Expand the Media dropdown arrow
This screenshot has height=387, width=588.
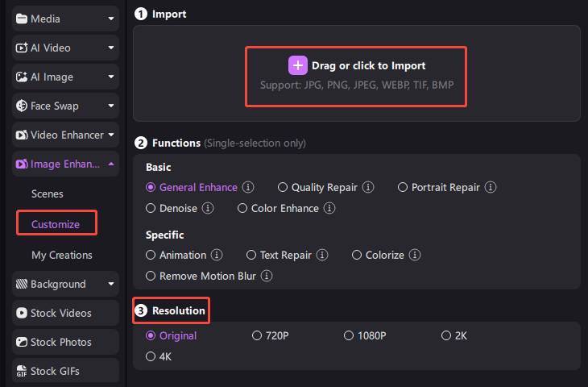pyautogui.click(x=111, y=19)
